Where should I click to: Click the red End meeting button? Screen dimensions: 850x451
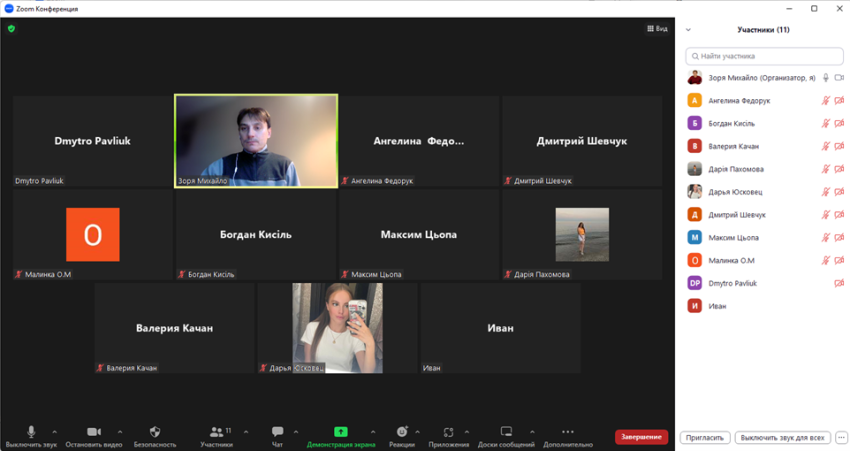(641, 437)
